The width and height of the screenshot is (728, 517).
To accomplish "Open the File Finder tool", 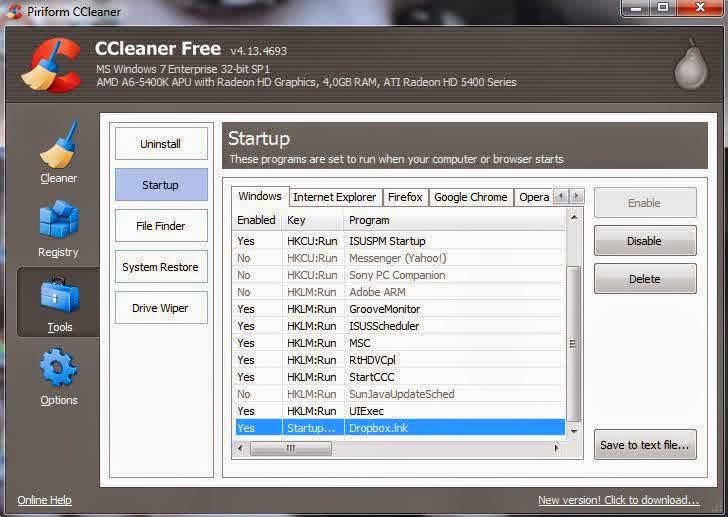I will click(x=161, y=226).
